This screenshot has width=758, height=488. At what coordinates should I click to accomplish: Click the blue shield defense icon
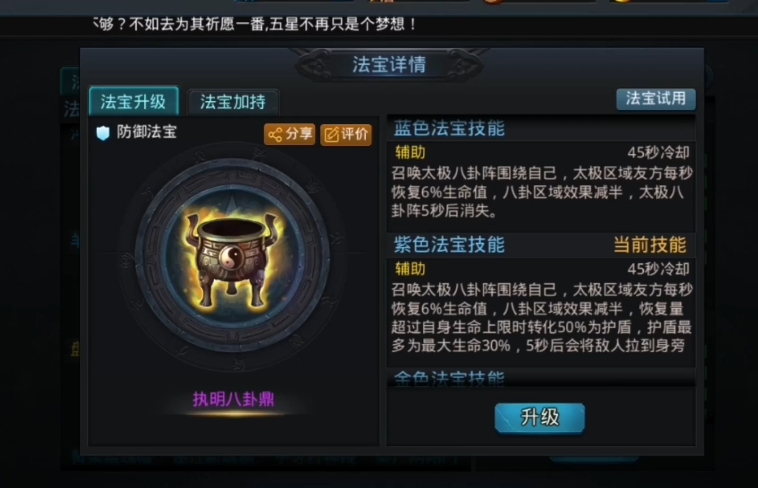pyautogui.click(x=103, y=133)
